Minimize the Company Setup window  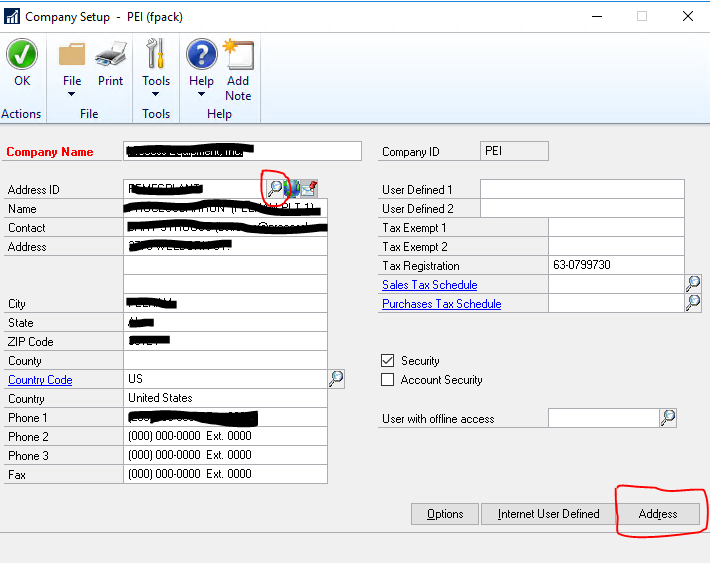597,16
